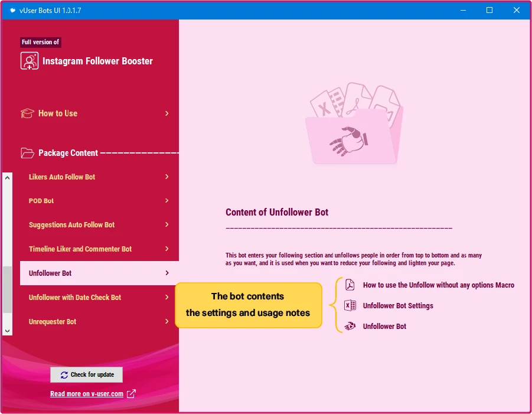Click the robot hand icon beside Unfollower Bot
Viewport: 532px width, 414px height.
[x=350, y=326]
